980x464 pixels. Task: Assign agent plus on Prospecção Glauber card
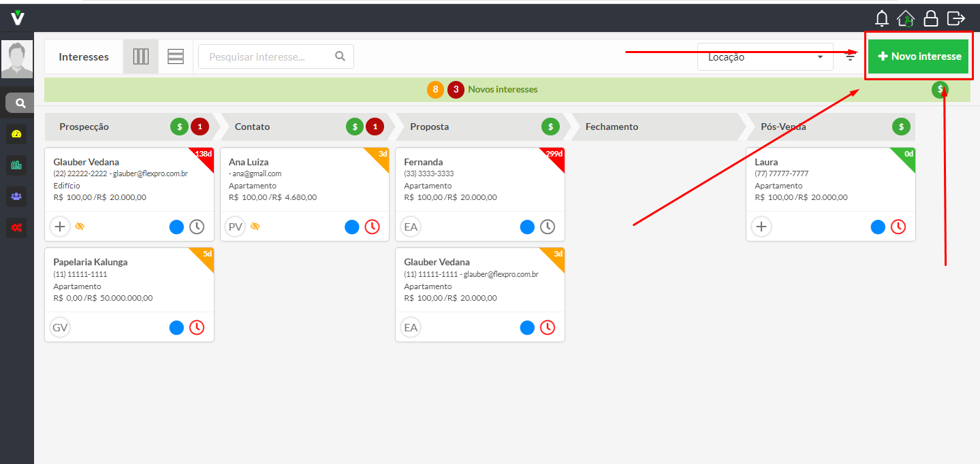coord(61,227)
